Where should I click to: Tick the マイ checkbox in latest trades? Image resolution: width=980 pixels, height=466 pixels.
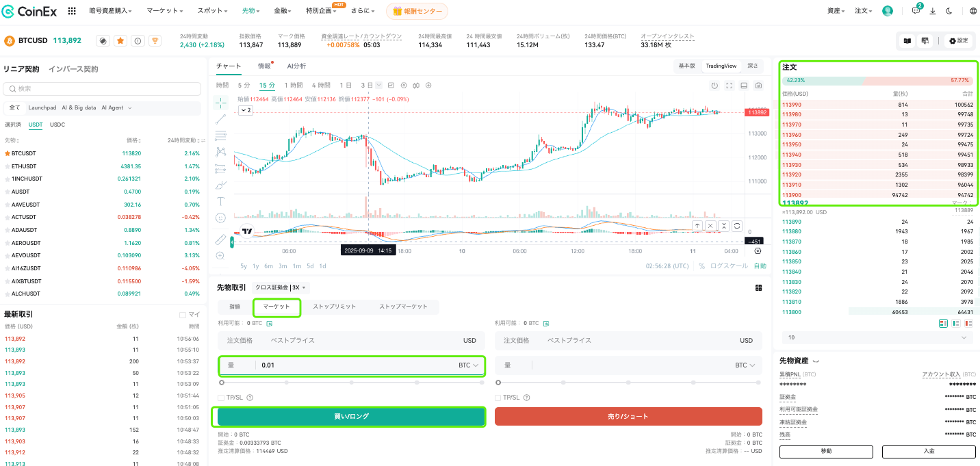pyautogui.click(x=182, y=315)
